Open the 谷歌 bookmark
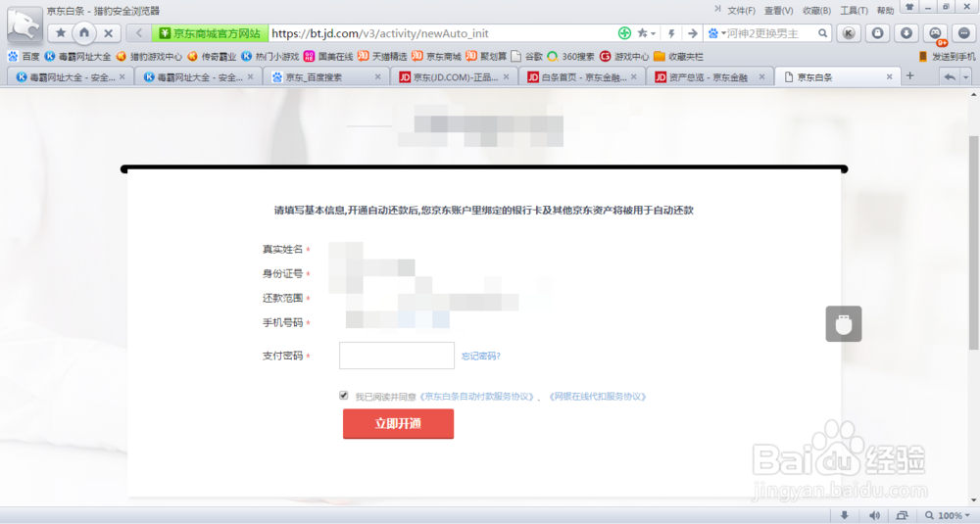The image size is (980, 524). 527,56
